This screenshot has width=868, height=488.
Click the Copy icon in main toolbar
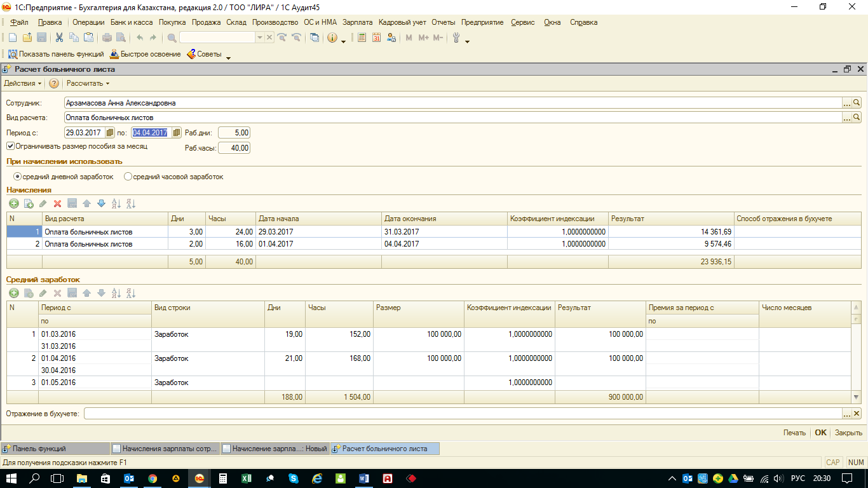click(x=74, y=37)
